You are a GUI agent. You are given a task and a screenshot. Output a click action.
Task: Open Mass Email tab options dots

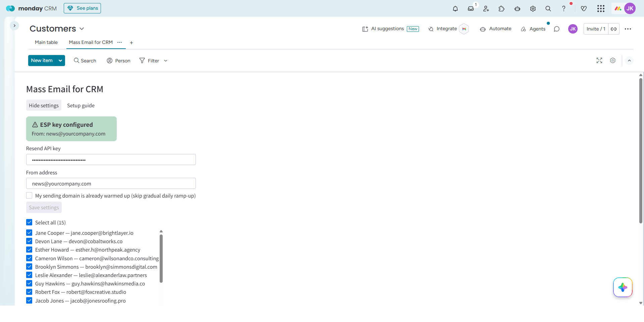click(x=120, y=42)
